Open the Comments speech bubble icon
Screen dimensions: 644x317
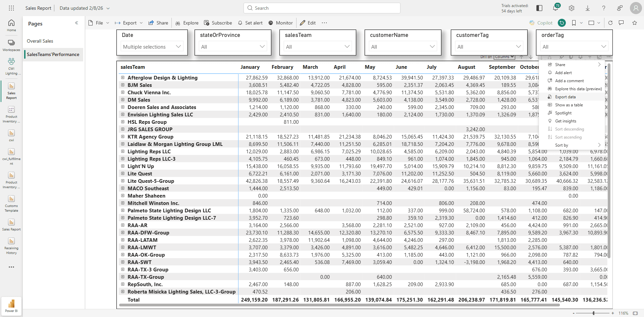coord(621,23)
